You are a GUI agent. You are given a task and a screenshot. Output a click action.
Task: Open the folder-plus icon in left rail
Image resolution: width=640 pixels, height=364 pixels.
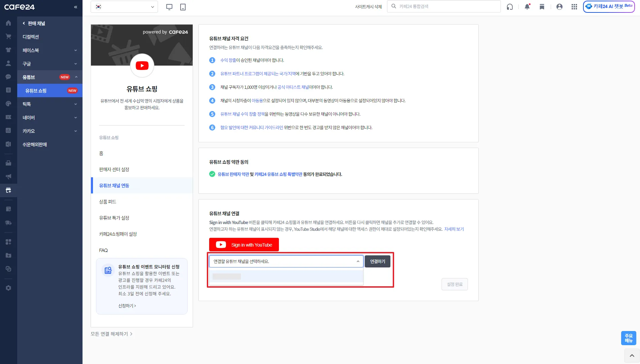[8, 255]
